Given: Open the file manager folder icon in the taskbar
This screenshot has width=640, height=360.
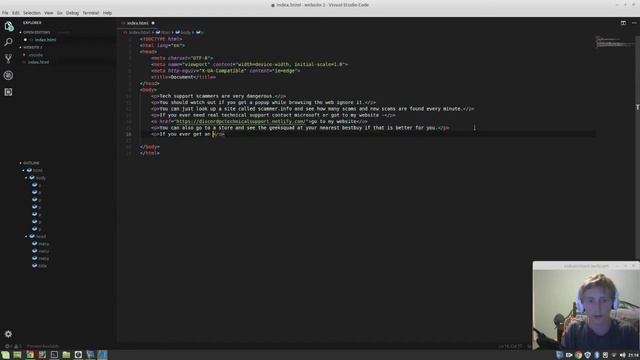Looking at the screenshot, I should pos(66,355).
